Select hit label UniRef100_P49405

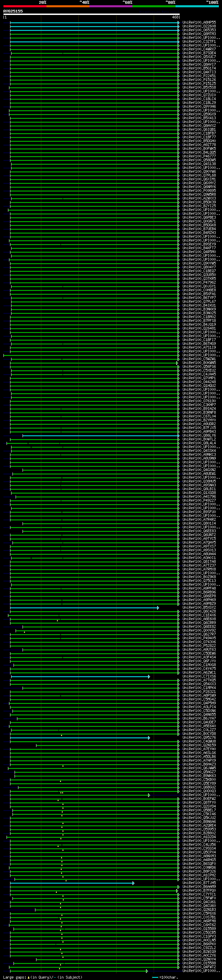pyautogui.click(x=199, y=638)
